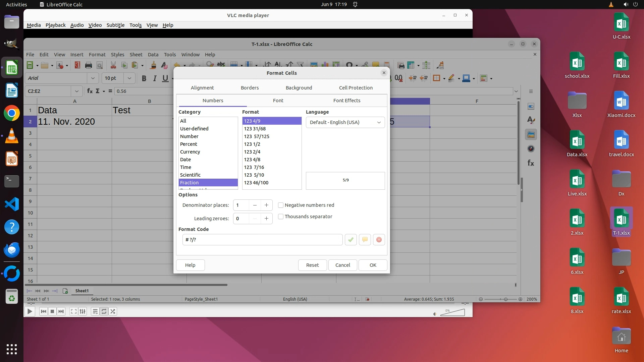The height and width of the screenshot is (362, 644).
Task: Click the Edit Comment icon beside Format Code
Action: pyautogui.click(x=365, y=240)
